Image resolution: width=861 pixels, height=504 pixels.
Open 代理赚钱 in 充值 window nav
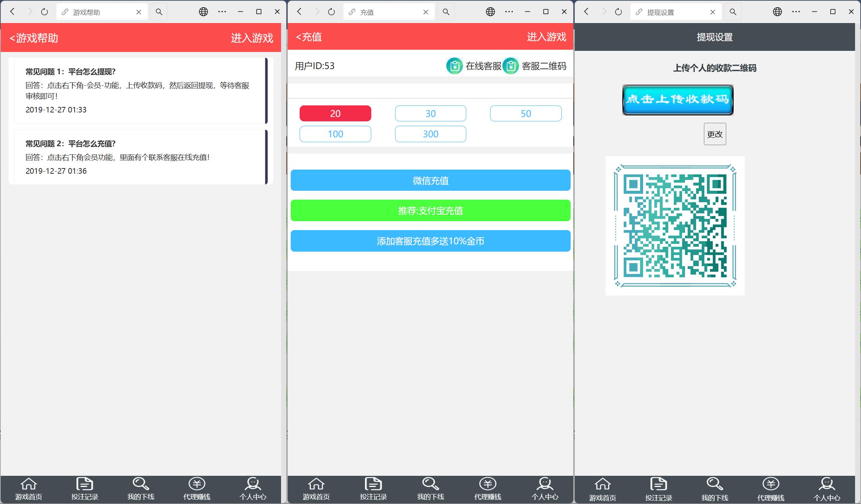487,490
